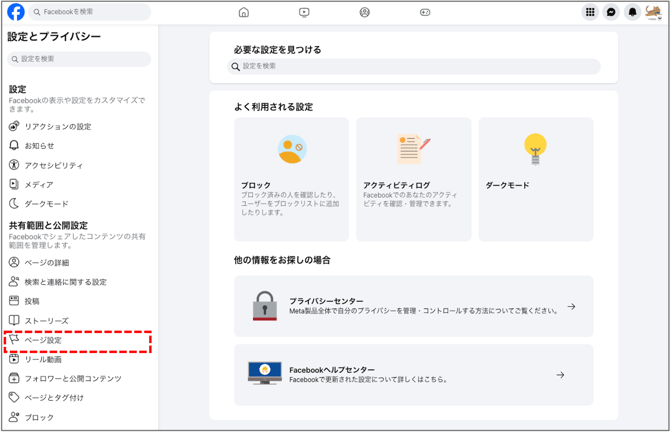Click the blocked-person illustration on ブロック card
Viewport: 670px width, 432px height.
[292, 149]
